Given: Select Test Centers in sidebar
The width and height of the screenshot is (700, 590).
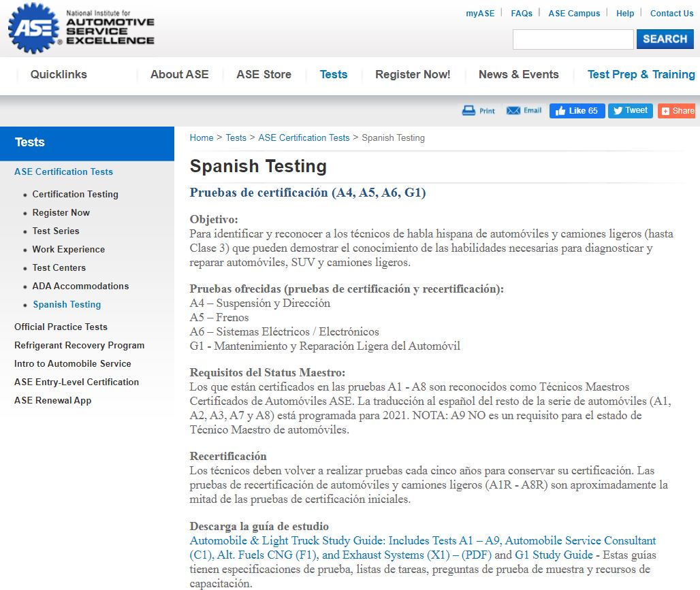Looking at the screenshot, I should (x=59, y=267).
